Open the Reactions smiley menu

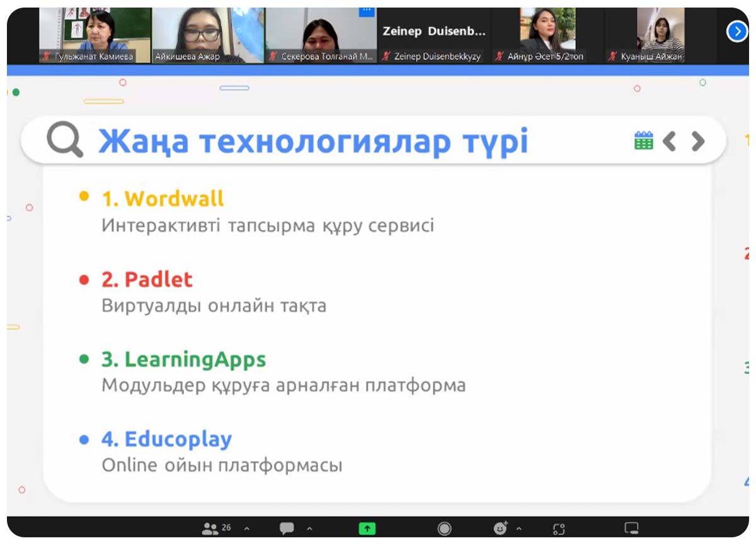click(x=501, y=528)
